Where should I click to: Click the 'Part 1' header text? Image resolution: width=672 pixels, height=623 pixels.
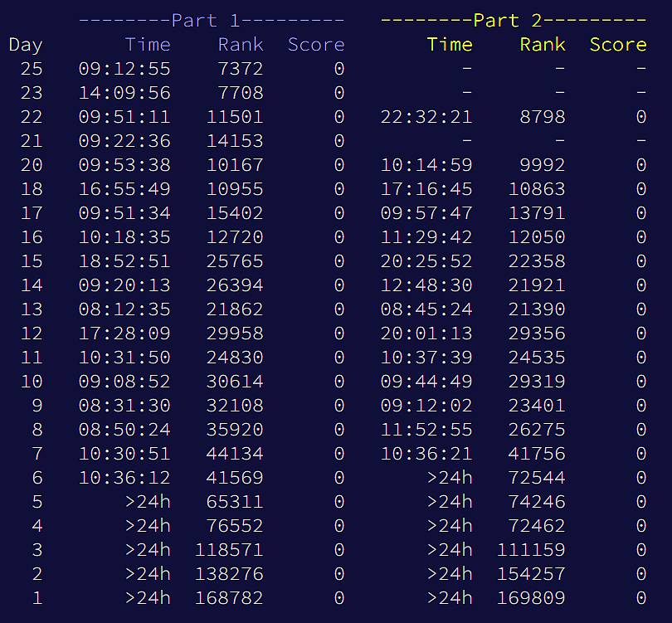coord(206,21)
